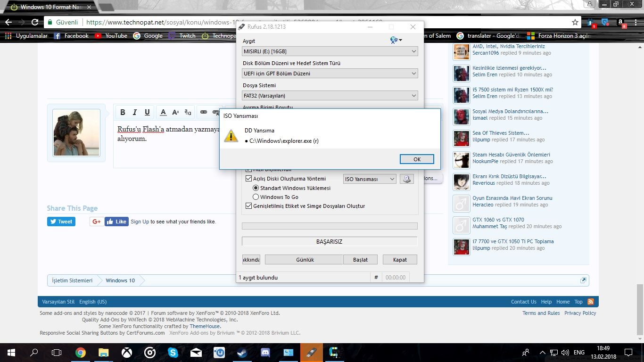Open font family option in the forum editor

coord(188,112)
